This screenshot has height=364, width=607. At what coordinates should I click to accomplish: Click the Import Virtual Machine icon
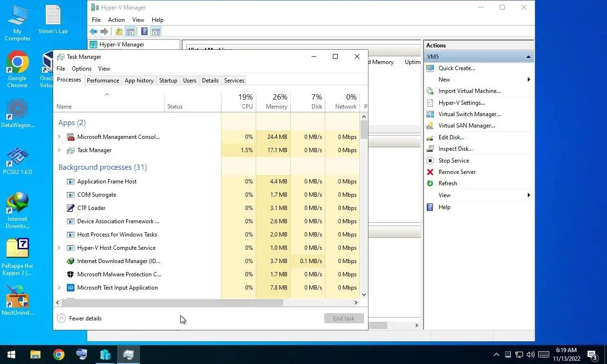click(x=430, y=91)
